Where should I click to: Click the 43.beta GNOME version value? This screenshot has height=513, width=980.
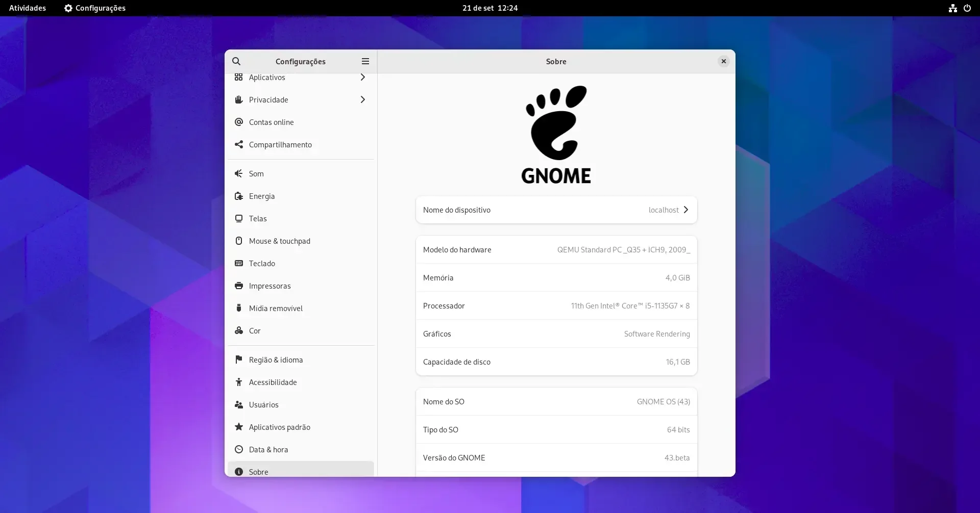click(677, 458)
